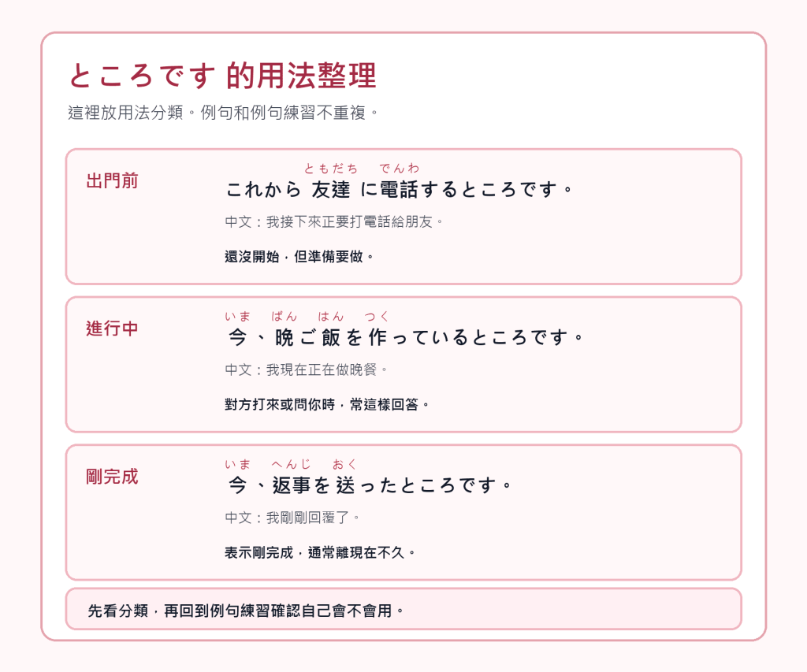Click the sentence 今、返事を送ったところです
The height and width of the screenshot is (672, 807).
[369, 485]
